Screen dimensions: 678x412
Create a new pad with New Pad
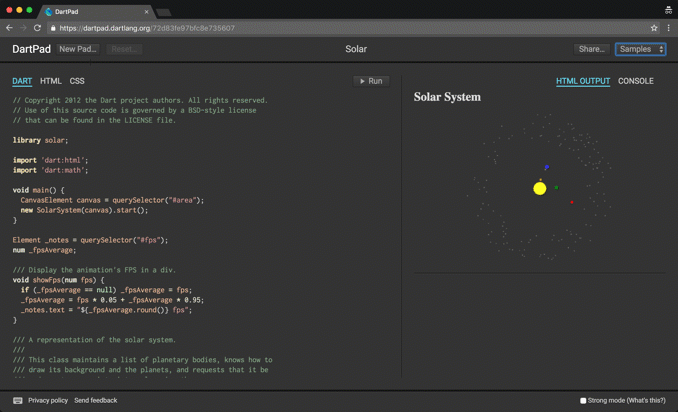pos(78,49)
